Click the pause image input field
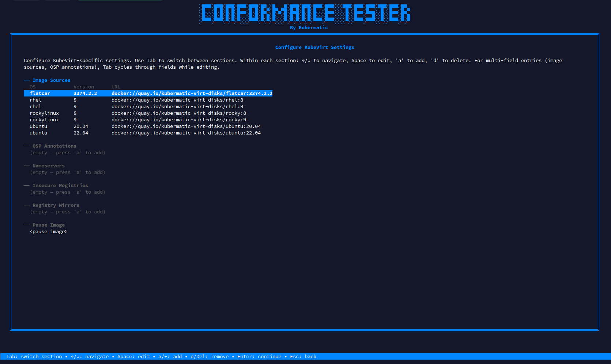This screenshot has width=611, height=364. click(x=48, y=231)
